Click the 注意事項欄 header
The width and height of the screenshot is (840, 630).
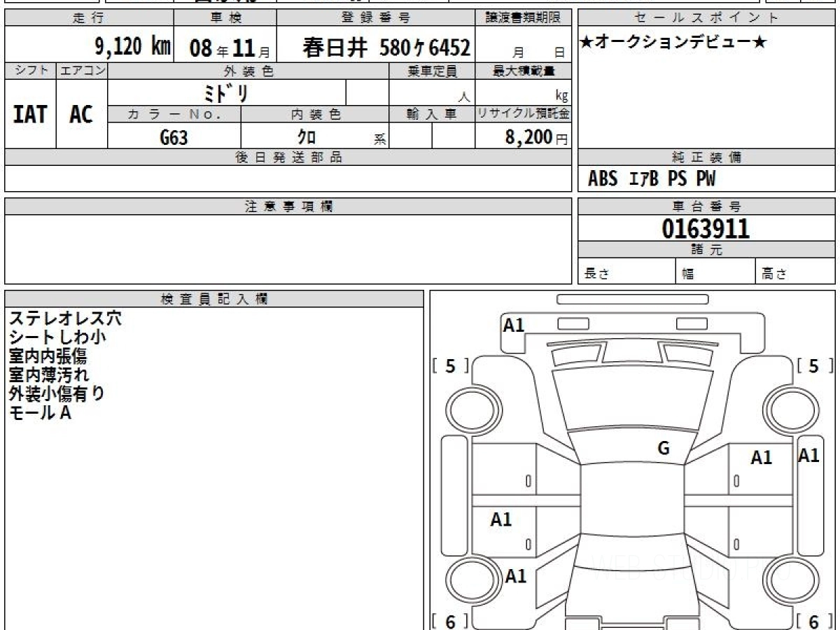click(x=288, y=206)
